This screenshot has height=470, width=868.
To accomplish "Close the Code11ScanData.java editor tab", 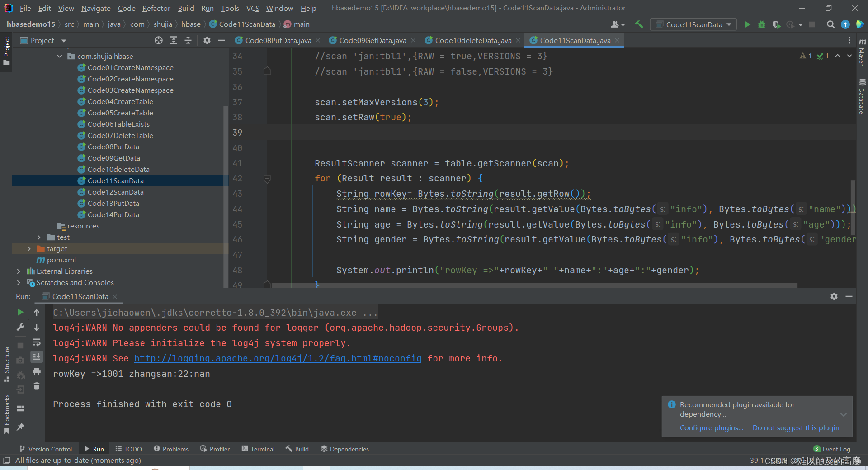I will [617, 41].
